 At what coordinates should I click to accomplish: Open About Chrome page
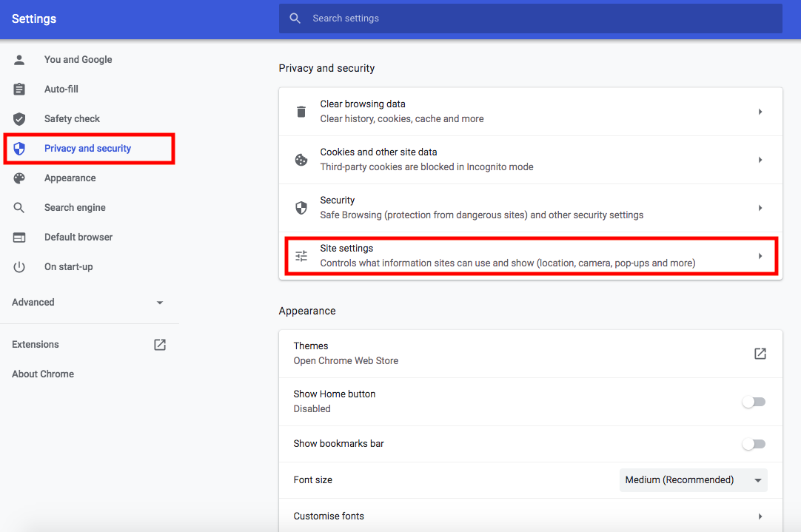click(x=43, y=374)
